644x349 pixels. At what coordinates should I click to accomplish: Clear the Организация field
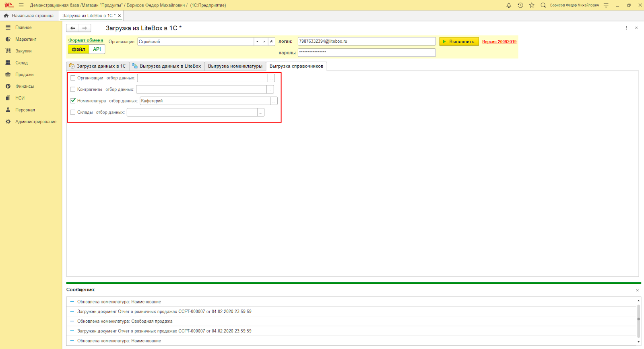point(264,42)
